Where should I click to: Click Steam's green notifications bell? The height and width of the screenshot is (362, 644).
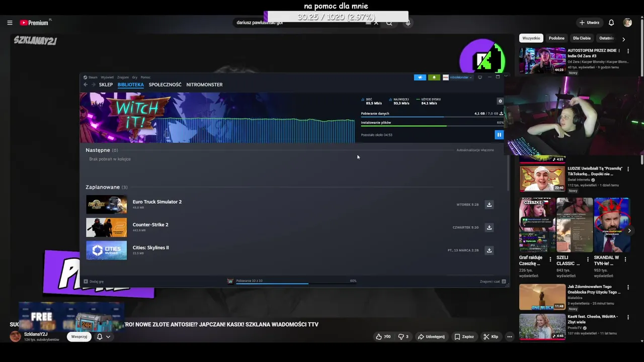[434, 77]
